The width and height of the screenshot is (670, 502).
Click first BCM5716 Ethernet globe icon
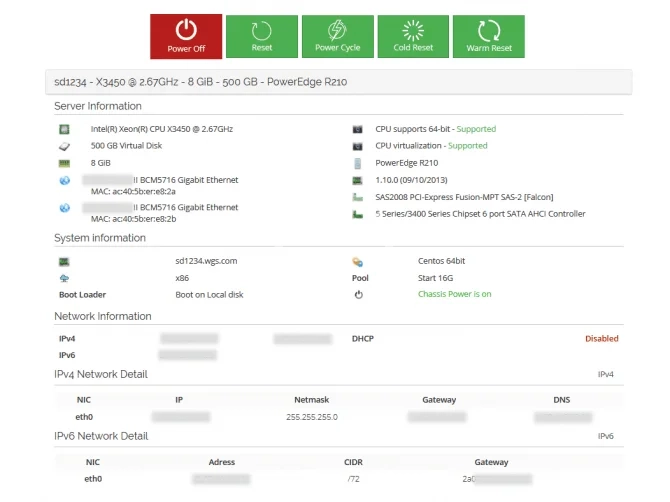coord(64,181)
